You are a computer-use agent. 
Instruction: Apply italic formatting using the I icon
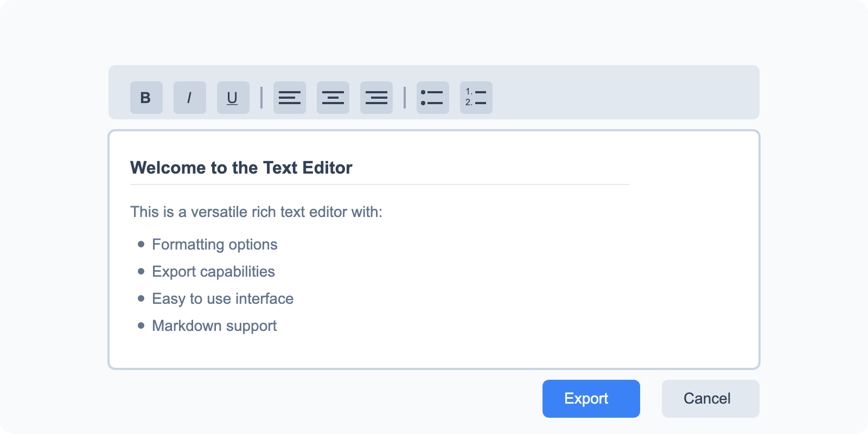(189, 98)
